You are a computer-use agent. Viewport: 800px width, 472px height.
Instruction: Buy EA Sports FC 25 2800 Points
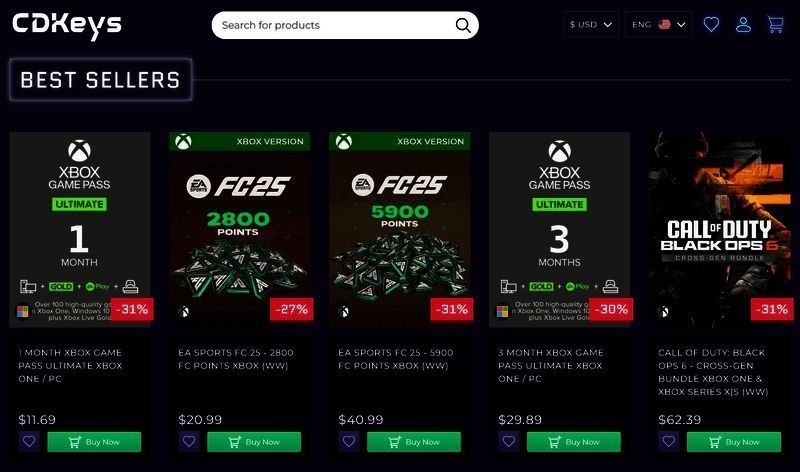[254, 441]
